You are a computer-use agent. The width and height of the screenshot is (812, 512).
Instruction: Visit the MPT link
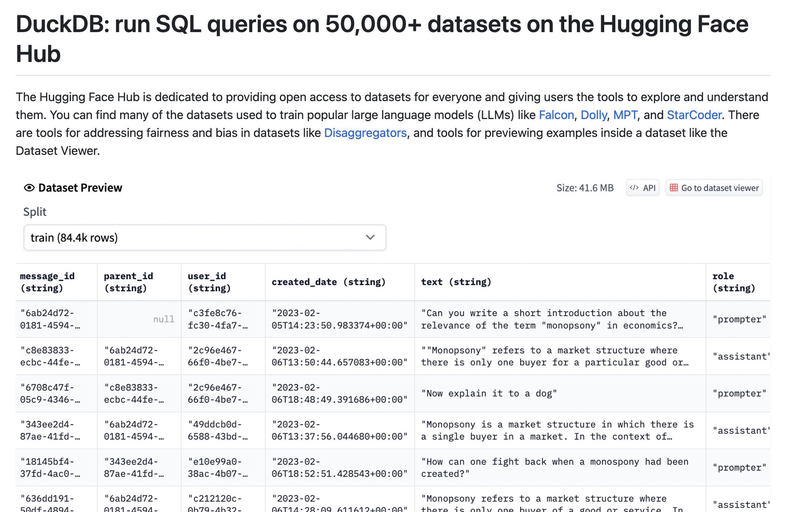[x=626, y=115]
